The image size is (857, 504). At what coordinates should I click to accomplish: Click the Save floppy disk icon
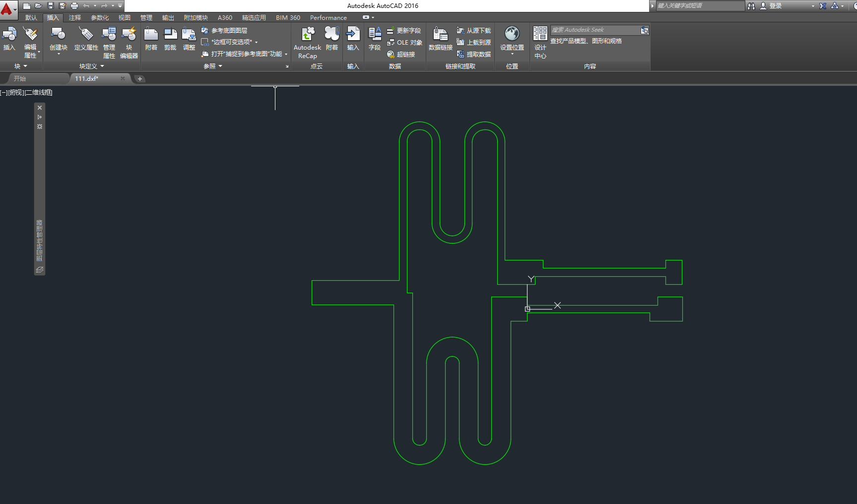(50, 6)
